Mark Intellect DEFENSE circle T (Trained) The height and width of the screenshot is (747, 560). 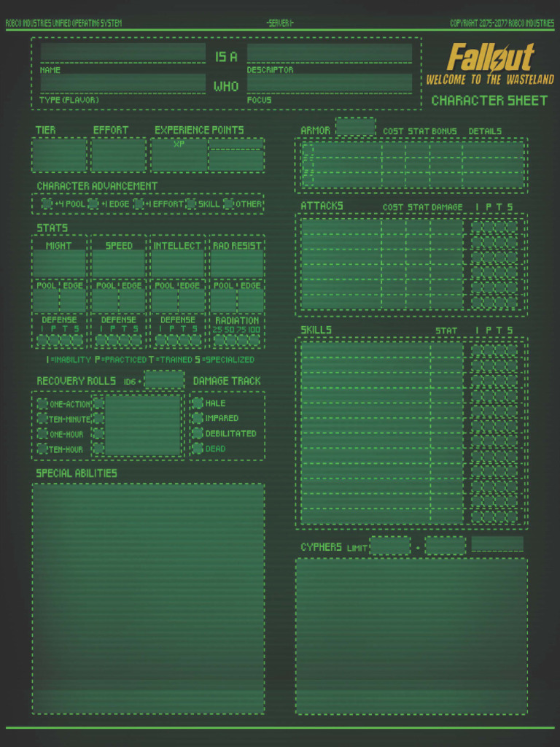click(x=184, y=340)
